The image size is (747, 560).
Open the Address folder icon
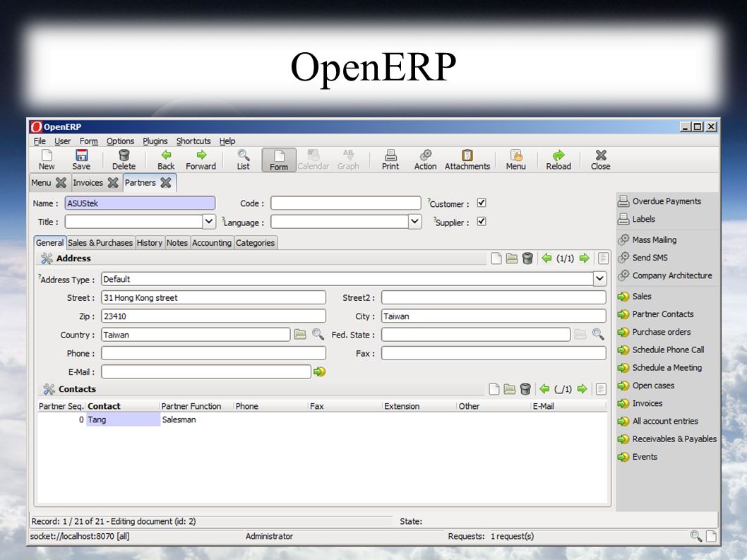pyautogui.click(x=512, y=258)
